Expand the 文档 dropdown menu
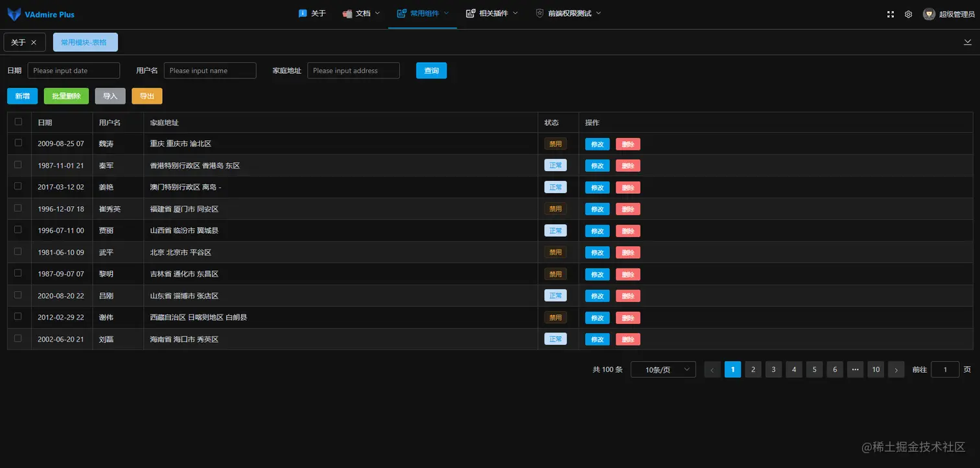The height and width of the screenshot is (468, 980). click(x=378, y=13)
